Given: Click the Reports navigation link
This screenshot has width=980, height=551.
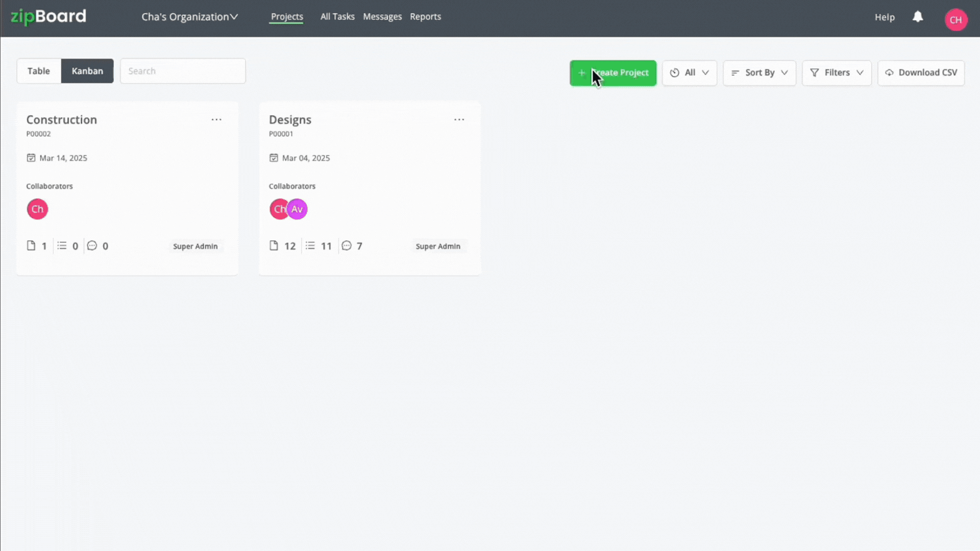Looking at the screenshot, I should coord(425,16).
